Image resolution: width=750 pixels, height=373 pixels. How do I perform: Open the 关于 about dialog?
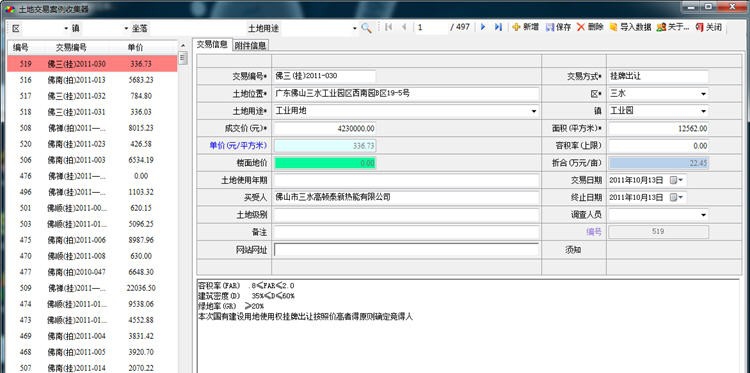[673, 27]
